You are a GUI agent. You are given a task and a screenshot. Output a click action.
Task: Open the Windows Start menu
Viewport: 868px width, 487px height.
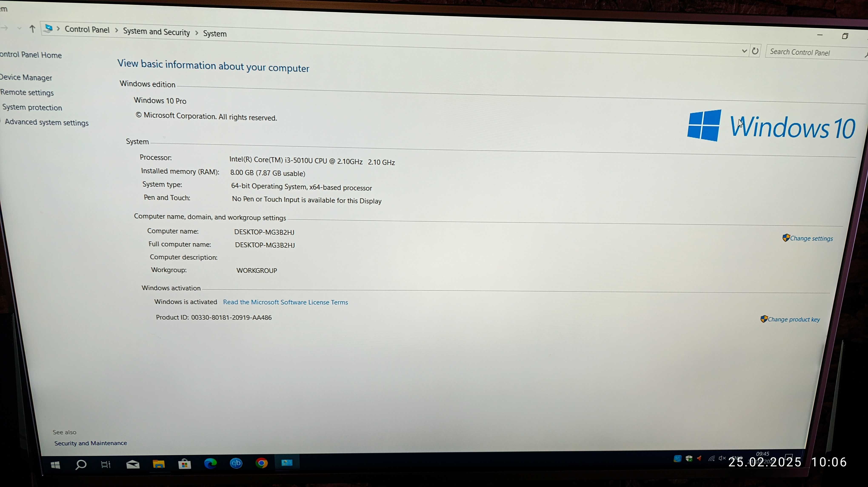(55, 465)
